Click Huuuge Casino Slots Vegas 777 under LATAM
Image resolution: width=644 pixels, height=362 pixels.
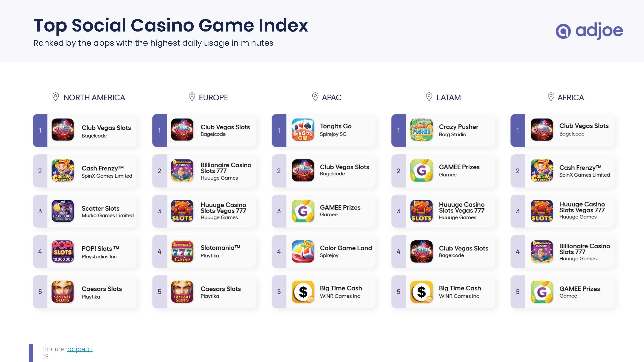coord(462,208)
